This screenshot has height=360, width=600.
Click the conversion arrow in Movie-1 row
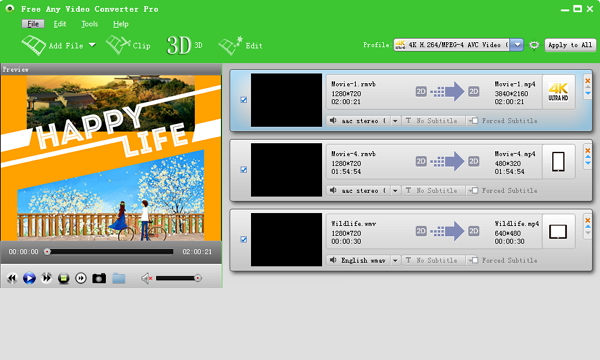coord(447,91)
